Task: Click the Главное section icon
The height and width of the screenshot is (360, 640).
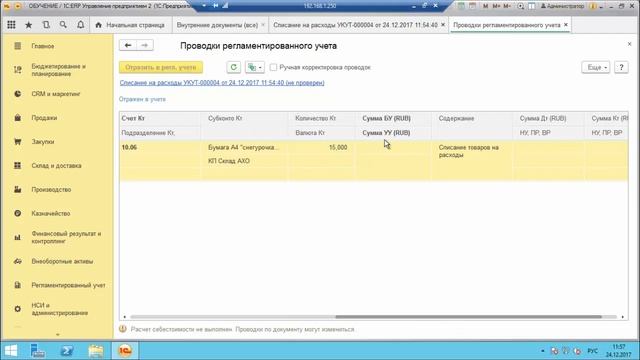Action: [x=18, y=46]
